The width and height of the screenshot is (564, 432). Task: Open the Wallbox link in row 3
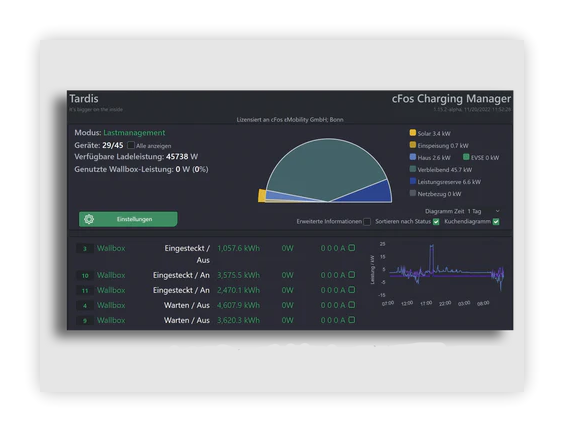(111, 248)
